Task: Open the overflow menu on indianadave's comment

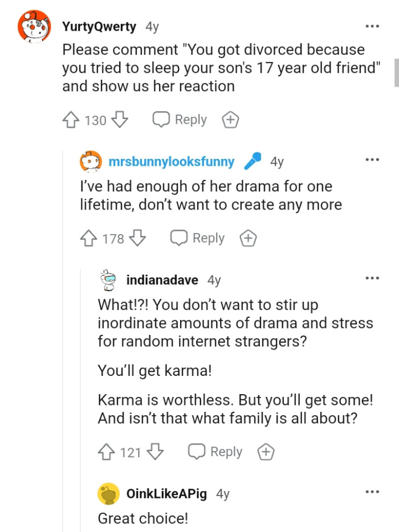Action: click(x=372, y=277)
